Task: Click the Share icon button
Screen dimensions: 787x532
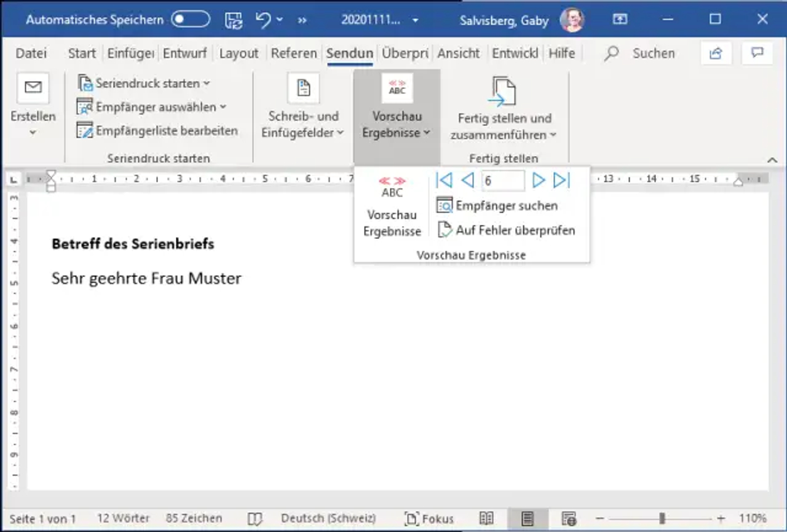Action: [716, 53]
